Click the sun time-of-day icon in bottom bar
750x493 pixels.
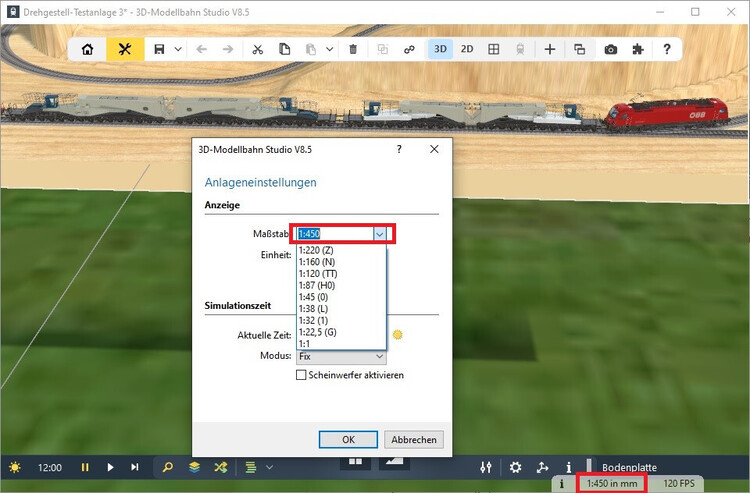15,467
